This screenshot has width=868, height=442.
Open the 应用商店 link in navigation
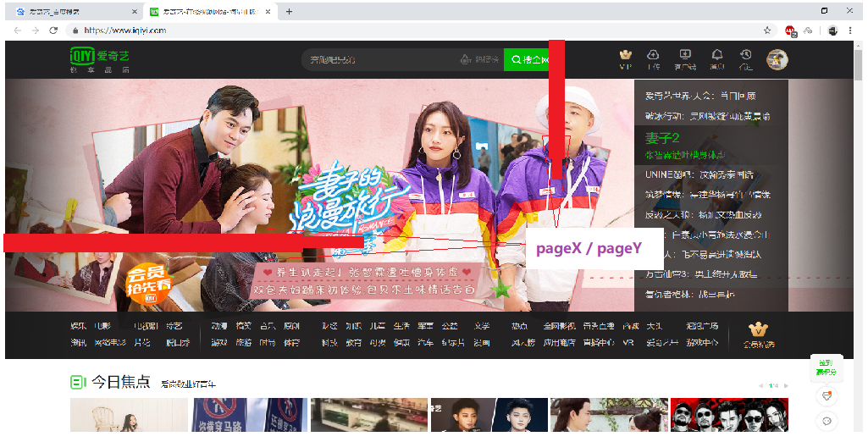(x=559, y=343)
